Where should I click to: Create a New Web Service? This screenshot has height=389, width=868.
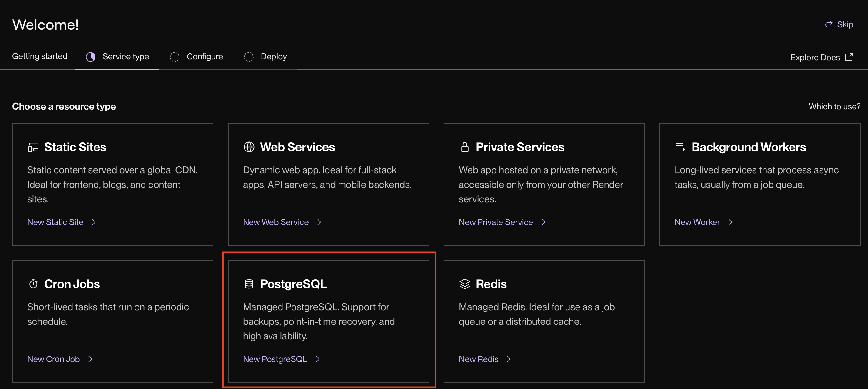(282, 222)
